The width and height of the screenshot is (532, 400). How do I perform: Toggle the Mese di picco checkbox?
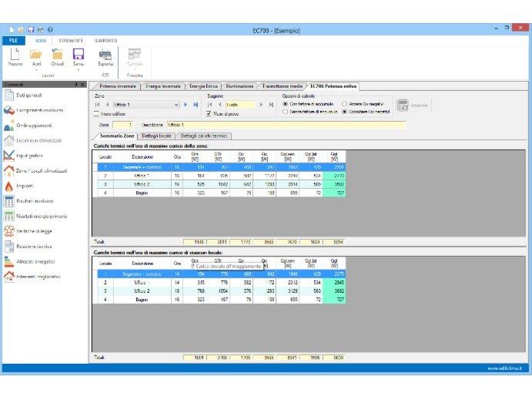(209, 114)
